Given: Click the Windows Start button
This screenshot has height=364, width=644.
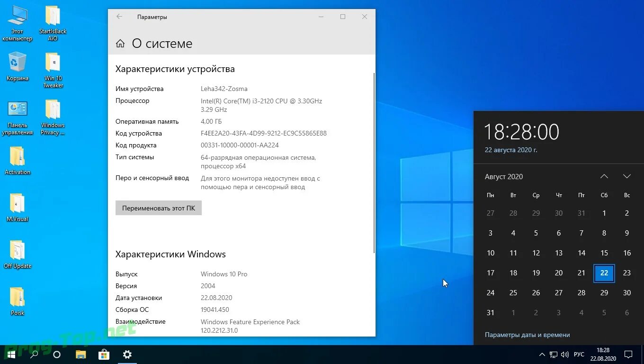Looking at the screenshot, I should [10, 355].
